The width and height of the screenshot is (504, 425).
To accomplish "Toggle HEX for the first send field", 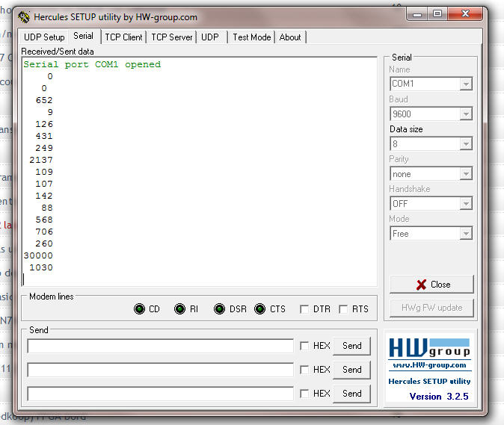I will (x=304, y=346).
